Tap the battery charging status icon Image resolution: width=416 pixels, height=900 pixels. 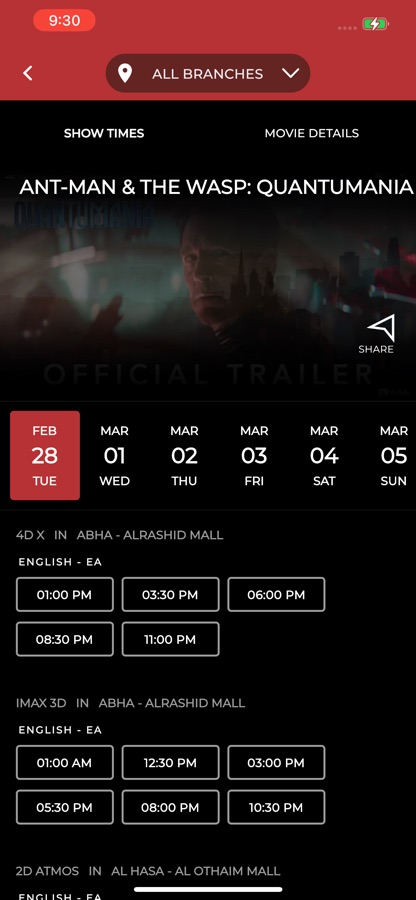[x=376, y=24]
